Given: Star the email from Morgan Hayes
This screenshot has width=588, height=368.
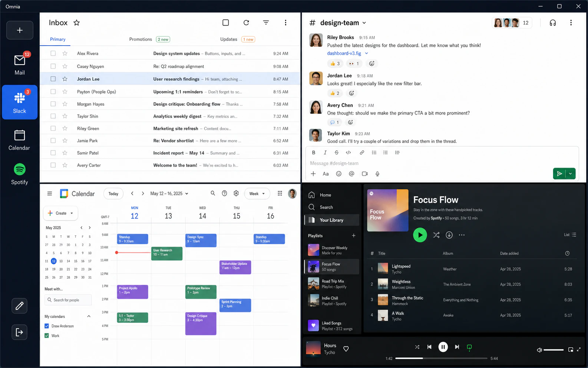Looking at the screenshot, I should pos(65,104).
